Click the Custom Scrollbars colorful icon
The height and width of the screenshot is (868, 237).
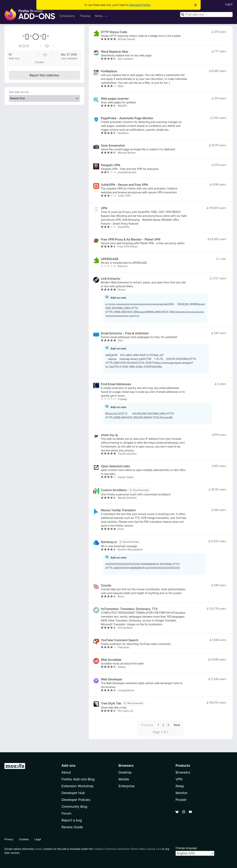(x=96, y=491)
